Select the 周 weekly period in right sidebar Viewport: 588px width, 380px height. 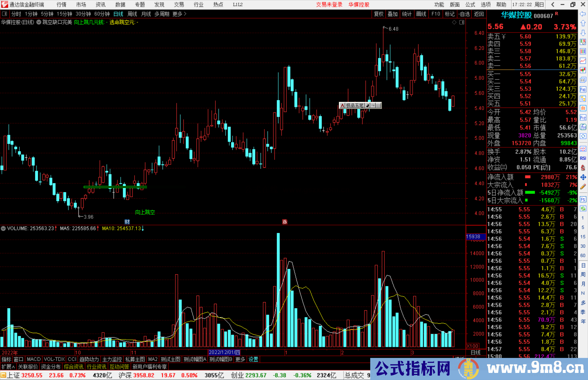pyautogui.click(x=583, y=274)
